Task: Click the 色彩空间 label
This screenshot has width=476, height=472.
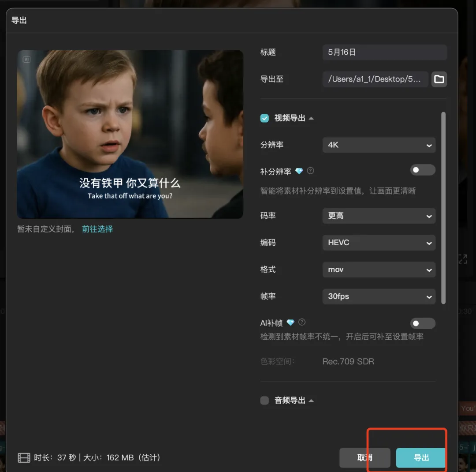Action: coord(277,361)
